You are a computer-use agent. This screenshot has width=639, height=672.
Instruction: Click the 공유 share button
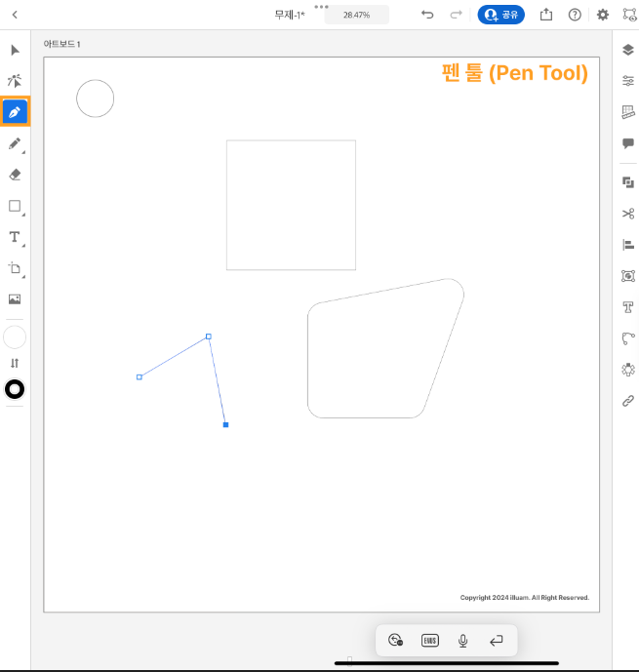coord(501,15)
